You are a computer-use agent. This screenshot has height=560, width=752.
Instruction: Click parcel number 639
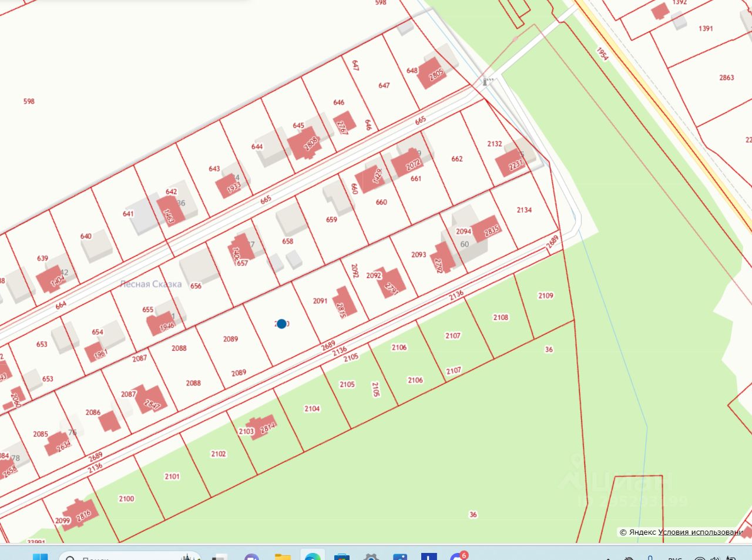tap(42, 258)
